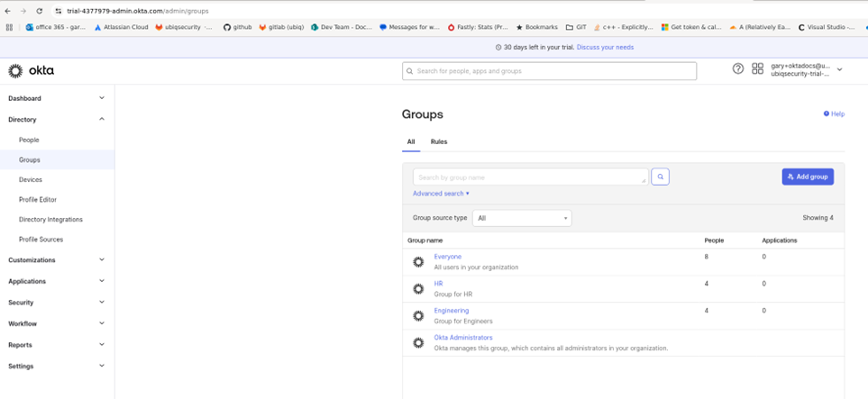
Task: Click the Add group button
Action: pyautogui.click(x=808, y=177)
